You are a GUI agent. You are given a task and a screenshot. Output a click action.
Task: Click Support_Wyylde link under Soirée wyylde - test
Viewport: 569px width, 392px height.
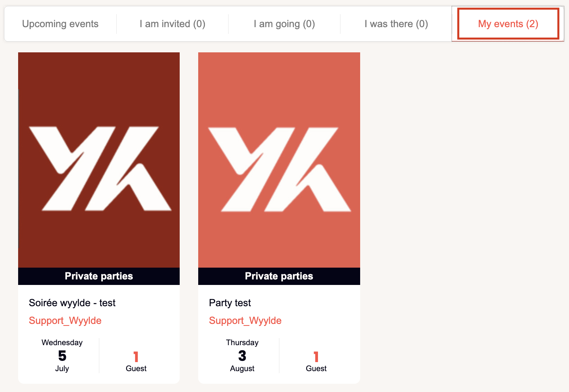[x=65, y=321]
